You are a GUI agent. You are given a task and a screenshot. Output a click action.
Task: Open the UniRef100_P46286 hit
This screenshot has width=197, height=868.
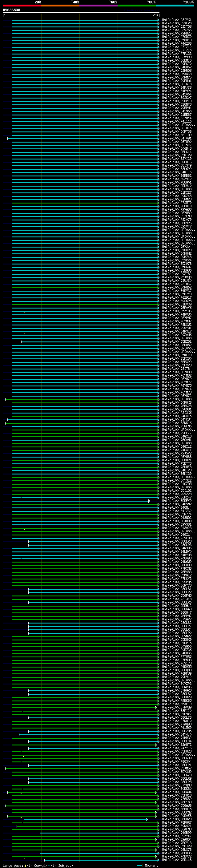(176, 43)
